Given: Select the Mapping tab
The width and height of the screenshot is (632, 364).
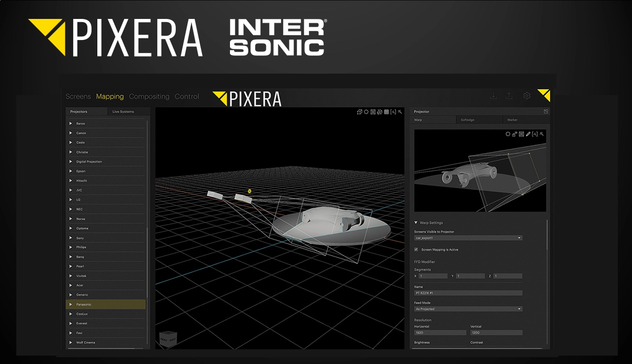Looking at the screenshot, I should (110, 96).
